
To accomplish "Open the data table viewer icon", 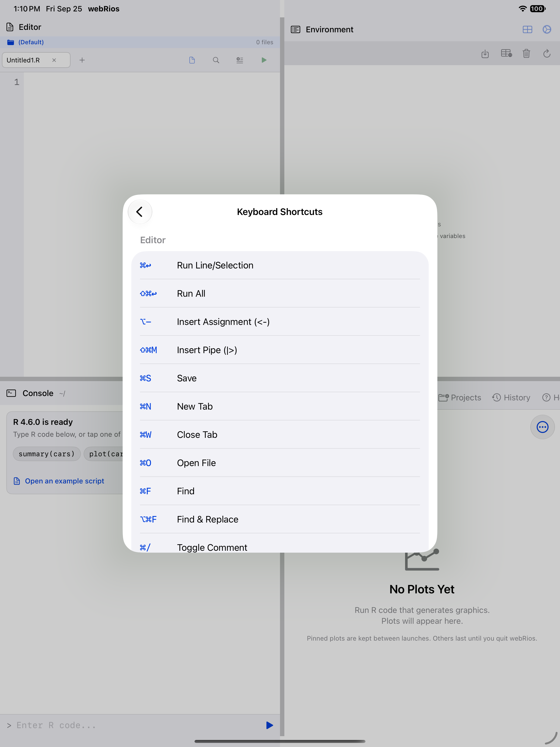I will (x=506, y=53).
